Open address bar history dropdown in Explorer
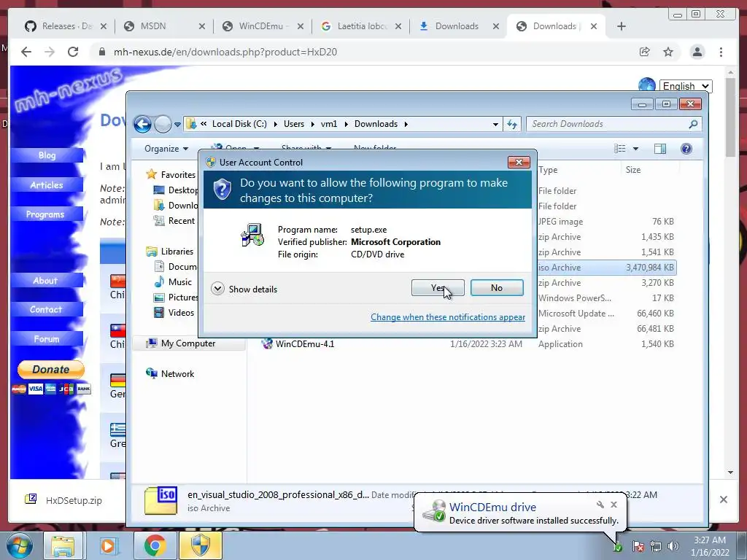Image resolution: width=747 pixels, height=560 pixels. [x=495, y=124]
